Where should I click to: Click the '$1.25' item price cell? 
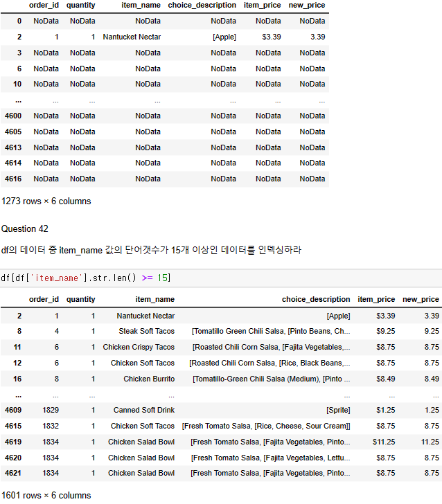(386, 410)
